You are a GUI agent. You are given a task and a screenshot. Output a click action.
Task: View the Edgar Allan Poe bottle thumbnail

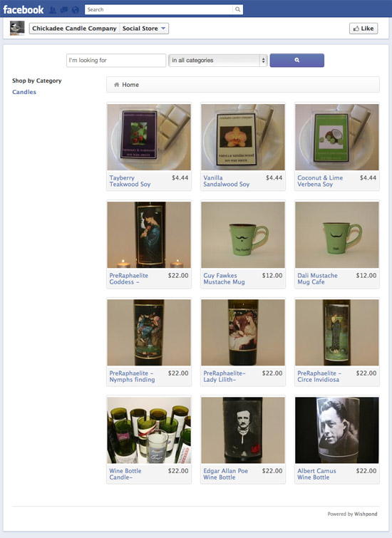242,430
